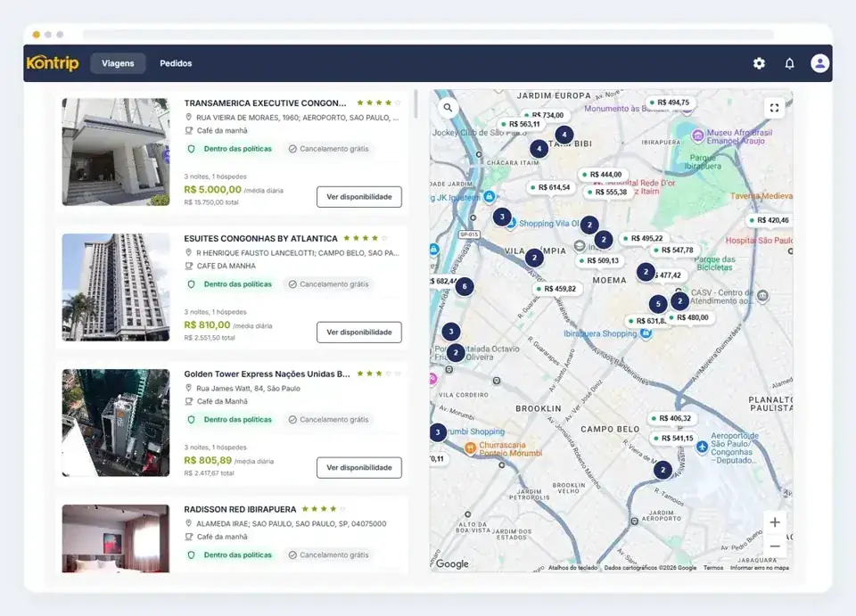The image size is (856, 616).
Task: Click the 'Atalhos do teclado' map link
Action: pyautogui.click(x=572, y=568)
